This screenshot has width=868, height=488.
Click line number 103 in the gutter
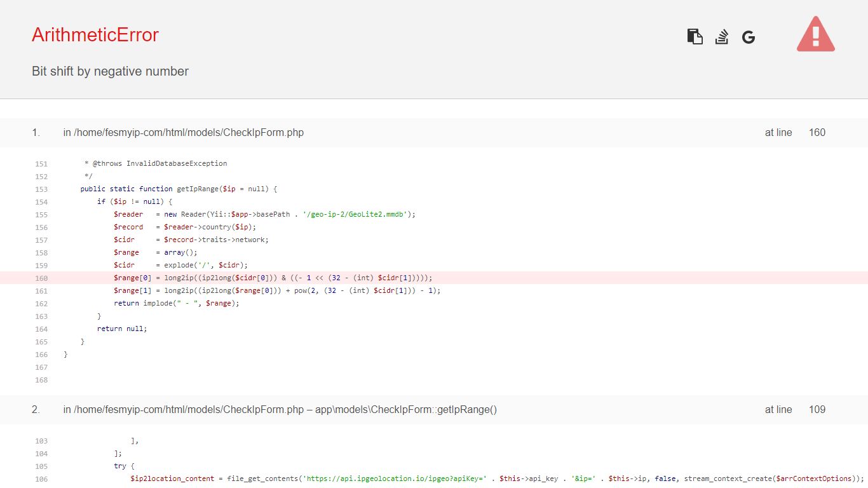41,441
